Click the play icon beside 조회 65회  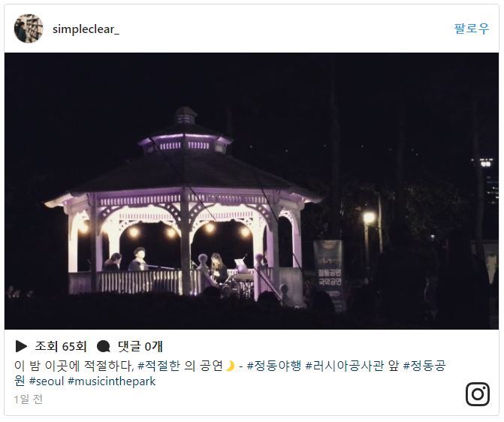click(21, 346)
